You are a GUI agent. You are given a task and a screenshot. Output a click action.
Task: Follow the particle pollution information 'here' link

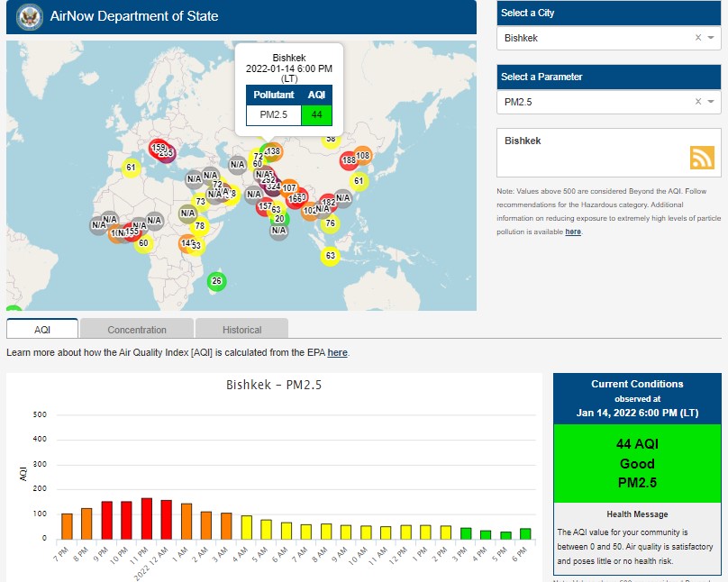[573, 232]
